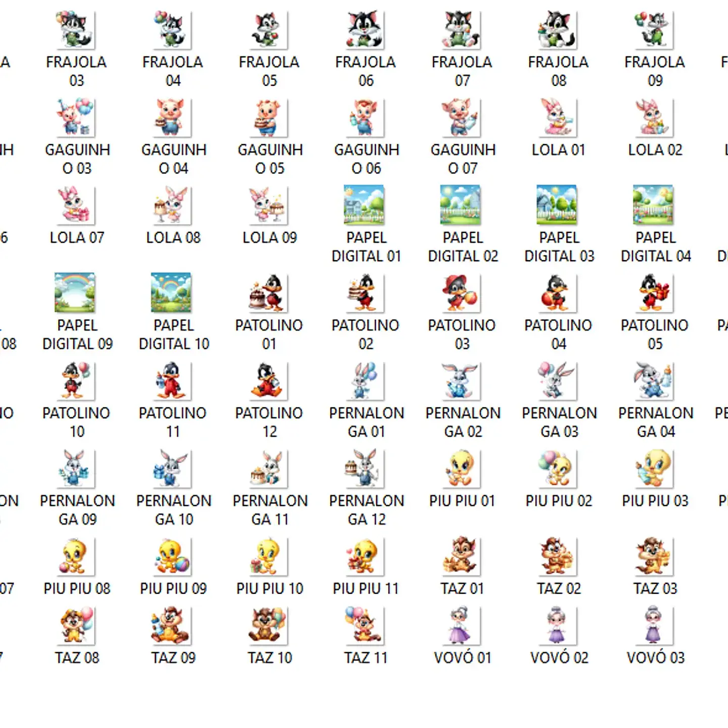Choose the PERNALONGA 02 file icon
This screenshot has width=728, height=728.
tap(462, 381)
